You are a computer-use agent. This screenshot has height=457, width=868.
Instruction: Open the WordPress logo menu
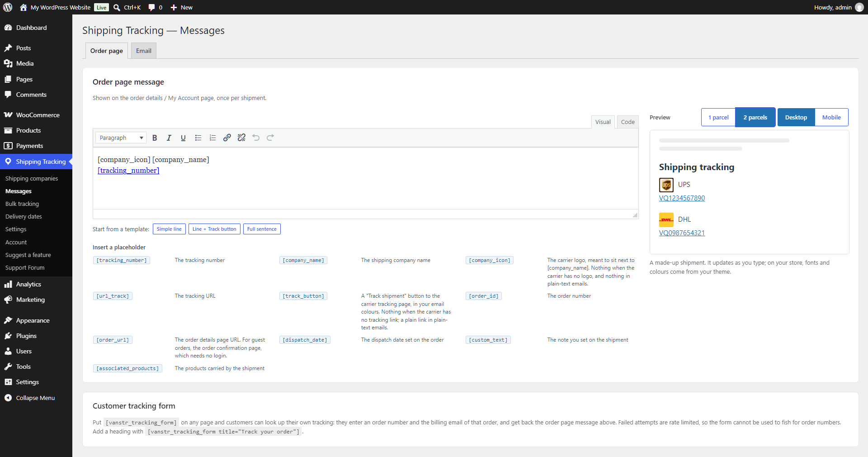click(8, 7)
